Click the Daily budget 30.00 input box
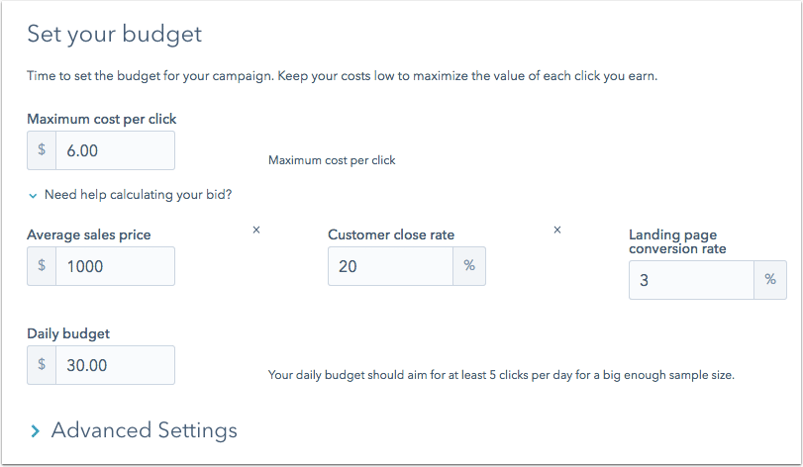This screenshot has width=803, height=467. (114, 365)
